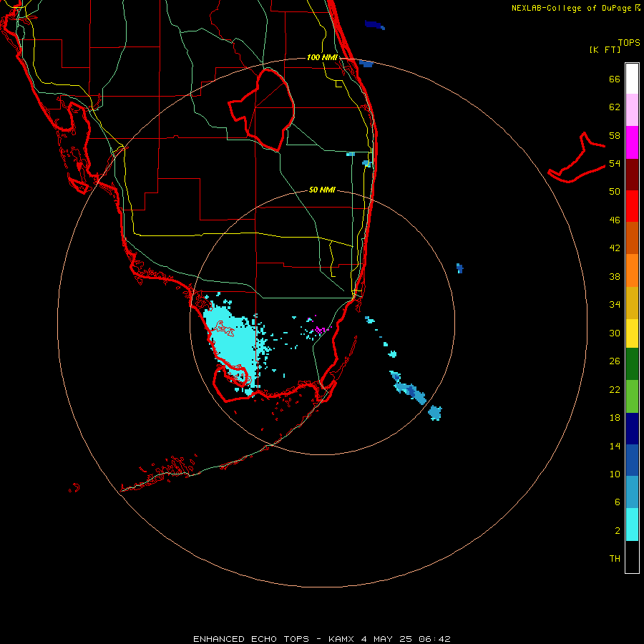
Task: Click the 'TOPS' legend title
Action: [x=629, y=42]
